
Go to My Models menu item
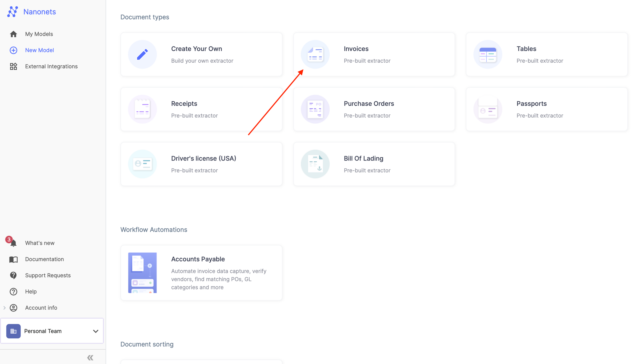pyautogui.click(x=39, y=34)
